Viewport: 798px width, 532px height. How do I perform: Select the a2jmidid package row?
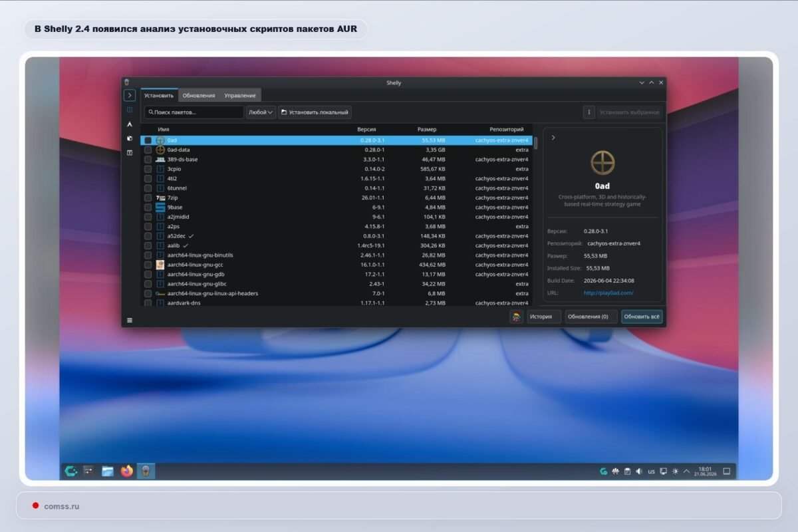click(336, 217)
